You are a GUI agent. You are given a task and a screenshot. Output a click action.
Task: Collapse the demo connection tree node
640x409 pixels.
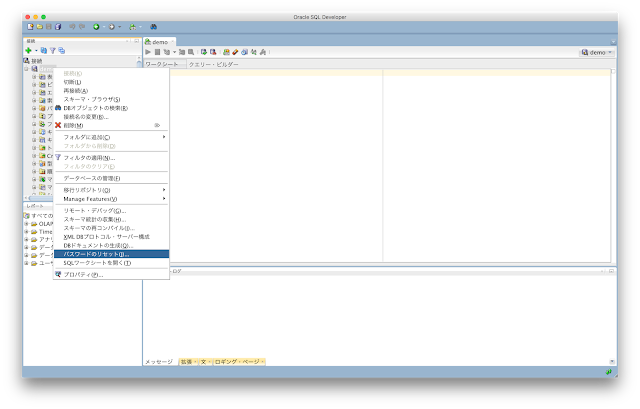(27, 69)
